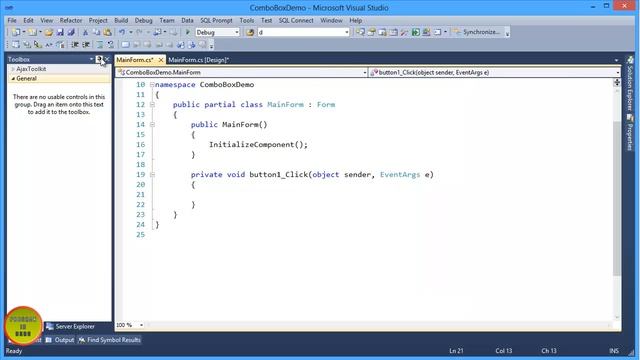Click the first icon in the second toolbar row
This screenshot has height=360, width=640.
tap(16, 44)
